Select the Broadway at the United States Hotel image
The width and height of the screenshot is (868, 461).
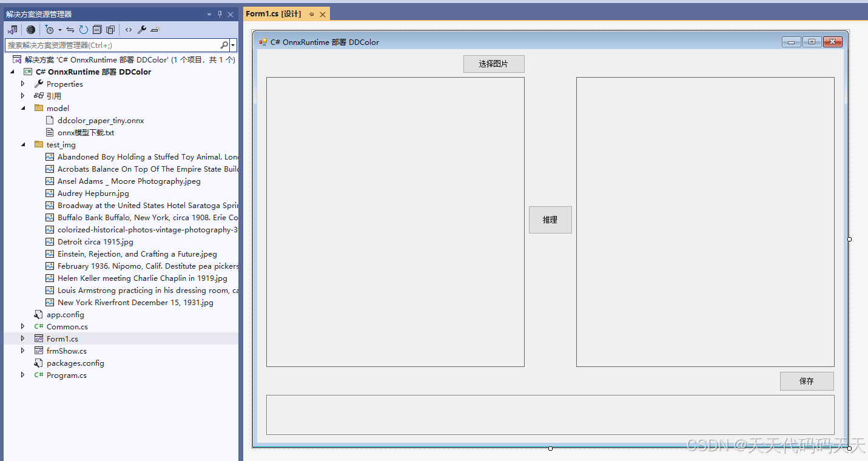[148, 205]
